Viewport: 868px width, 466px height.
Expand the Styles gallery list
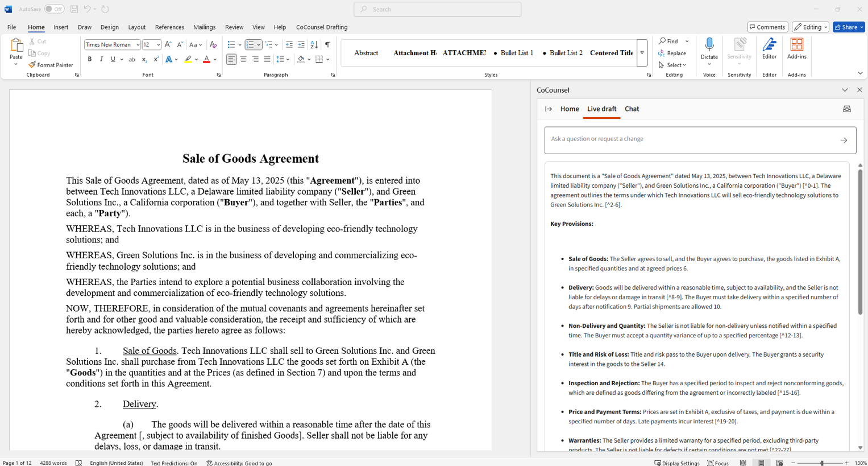(642, 53)
